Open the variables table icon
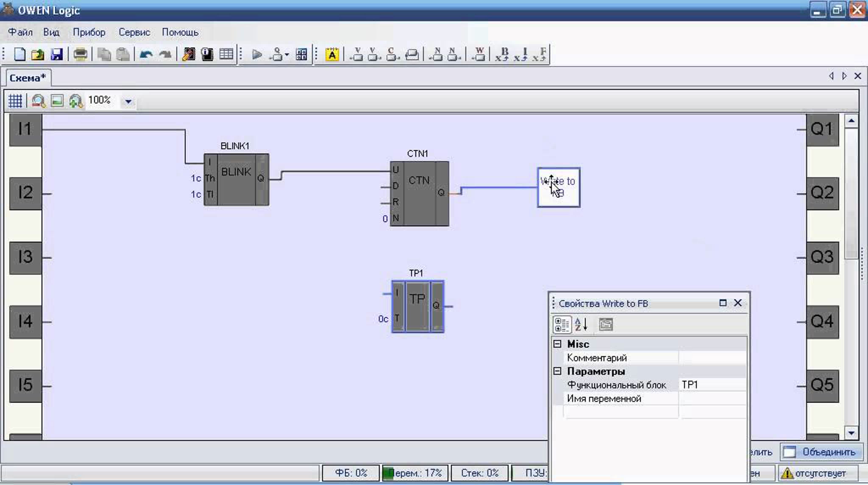The image size is (868, 485). (226, 54)
